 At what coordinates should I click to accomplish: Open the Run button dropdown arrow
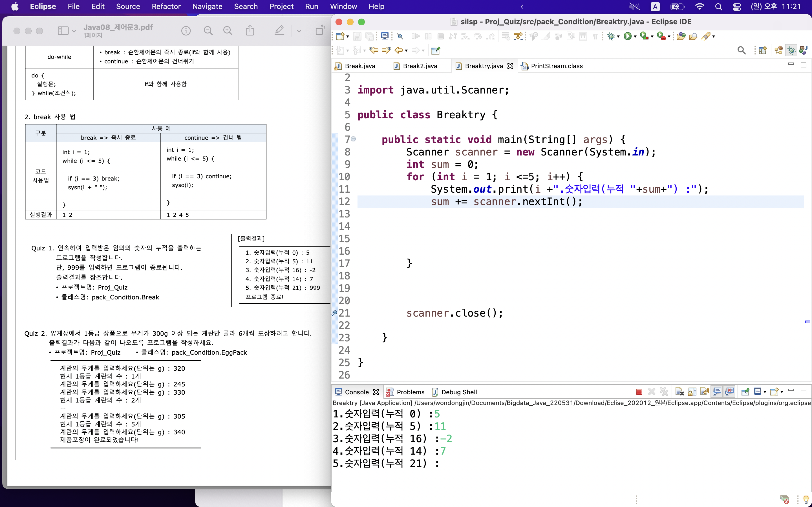tap(635, 37)
